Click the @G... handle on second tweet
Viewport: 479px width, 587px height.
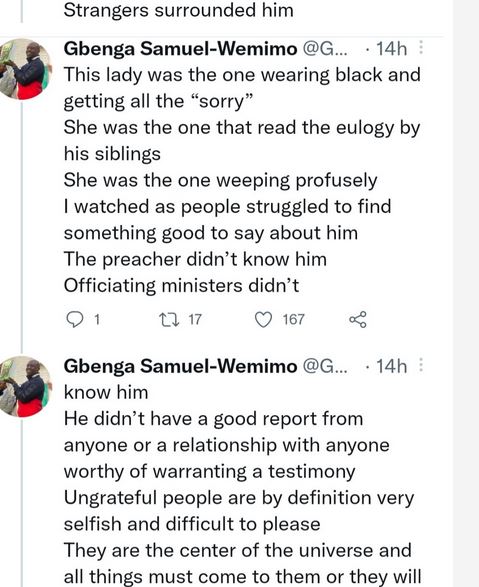(x=324, y=366)
